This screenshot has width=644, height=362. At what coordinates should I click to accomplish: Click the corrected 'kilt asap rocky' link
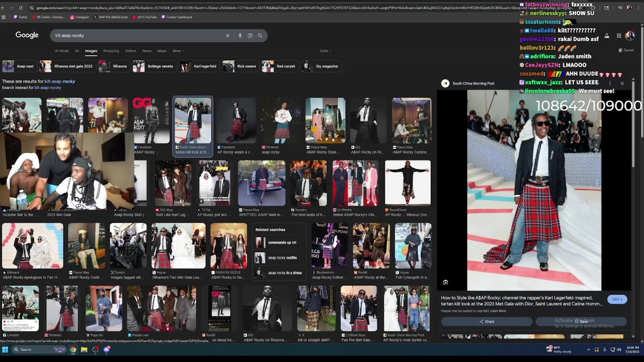(x=60, y=81)
